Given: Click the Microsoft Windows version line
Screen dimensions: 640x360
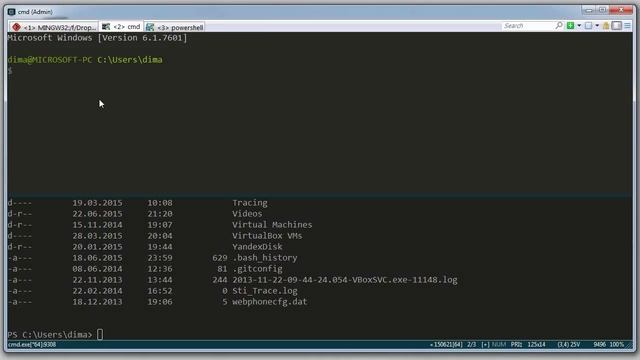Looking at the screenshot, I should tap(97, 38).
